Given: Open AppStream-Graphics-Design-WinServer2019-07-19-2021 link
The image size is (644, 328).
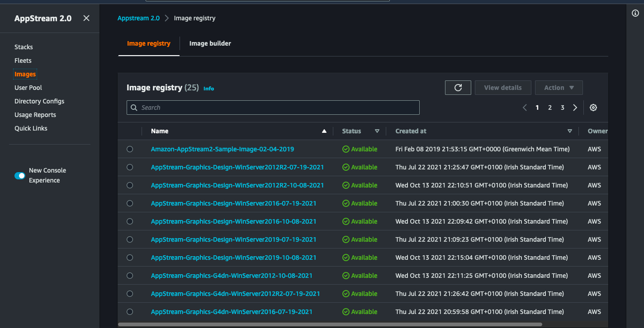Looking at the screenshot, I should click(234, 239).
